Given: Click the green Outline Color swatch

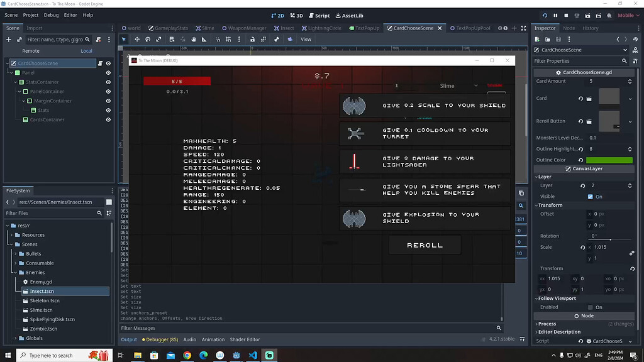Looking at the screenshot, I should [609, 160].
